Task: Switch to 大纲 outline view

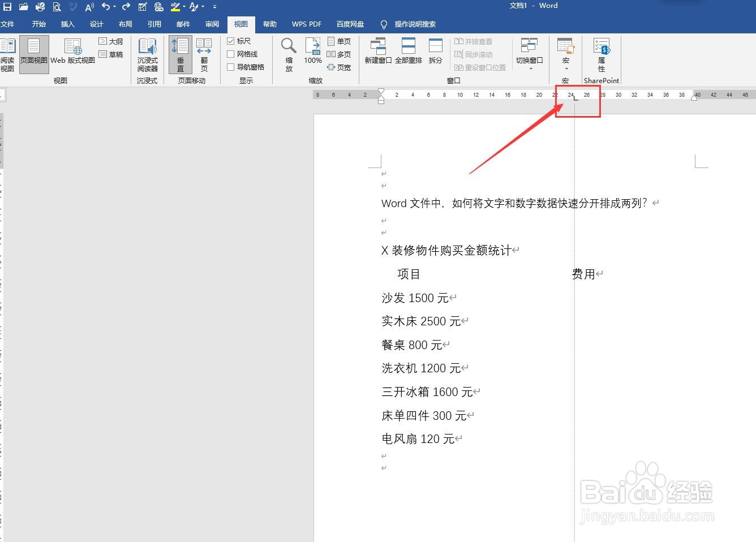Action: (111, 41)
